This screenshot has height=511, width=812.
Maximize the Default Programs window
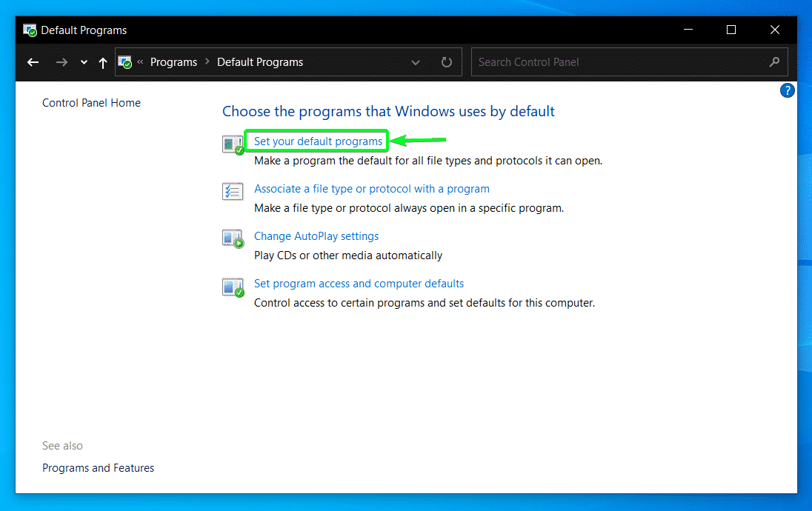click(731, 30)
